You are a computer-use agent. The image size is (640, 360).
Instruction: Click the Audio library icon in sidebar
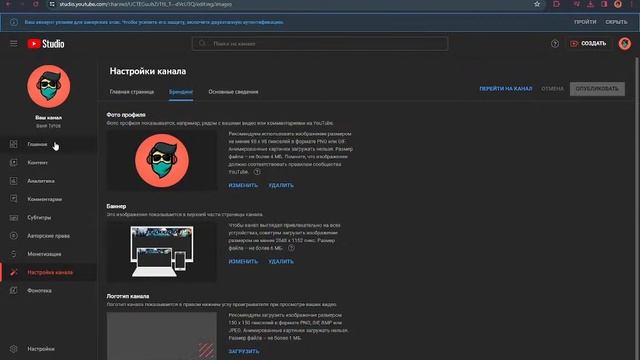click(13, 291)
